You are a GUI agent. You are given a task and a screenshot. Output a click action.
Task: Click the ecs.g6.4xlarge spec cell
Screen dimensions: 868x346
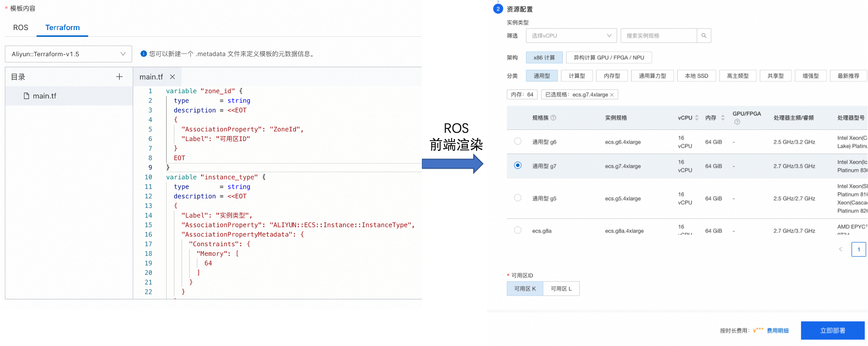(623, 142)
